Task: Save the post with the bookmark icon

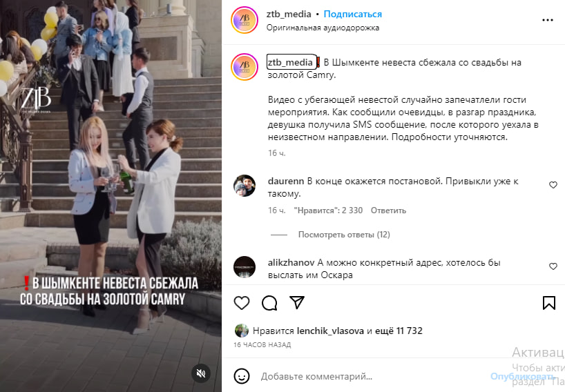Action: point(549,303)
